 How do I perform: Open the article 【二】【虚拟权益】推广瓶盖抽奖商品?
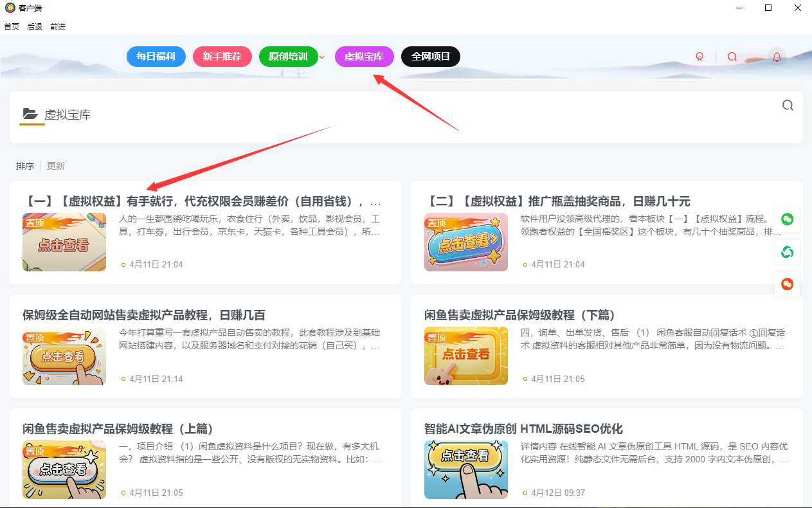pyautogui.click(x=561, y=201)
